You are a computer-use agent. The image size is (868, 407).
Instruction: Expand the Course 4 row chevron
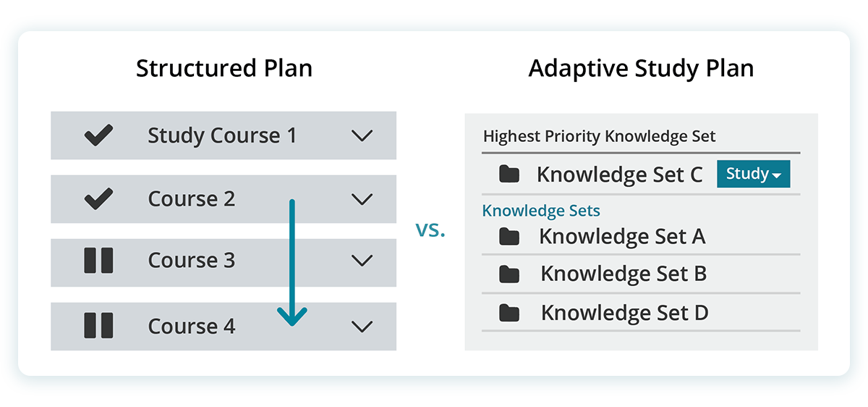(x=362, y=327)
